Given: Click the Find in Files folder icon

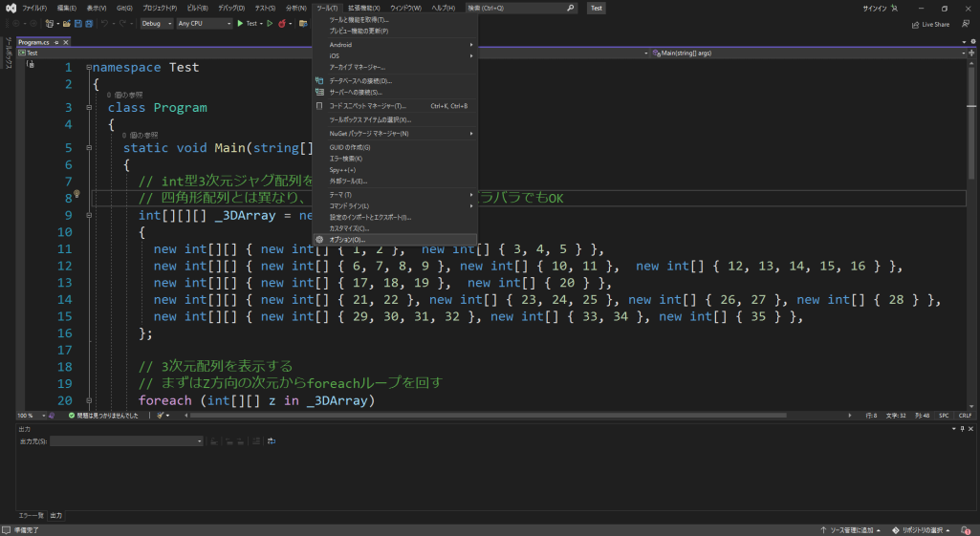Looking at the screenshot, I should click(x=303, y=24).
